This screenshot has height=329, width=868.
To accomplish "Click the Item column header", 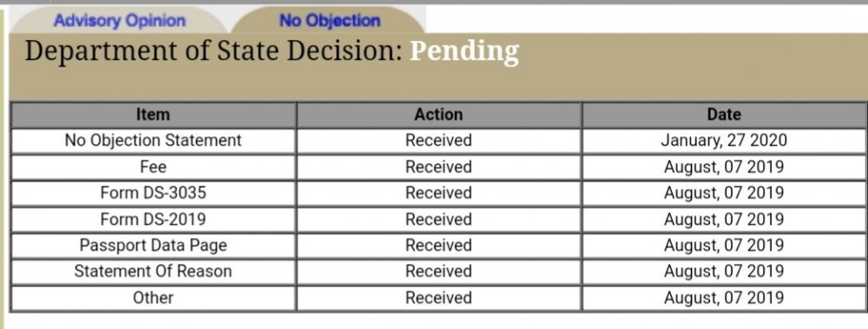I will click(x=154, y=115).
